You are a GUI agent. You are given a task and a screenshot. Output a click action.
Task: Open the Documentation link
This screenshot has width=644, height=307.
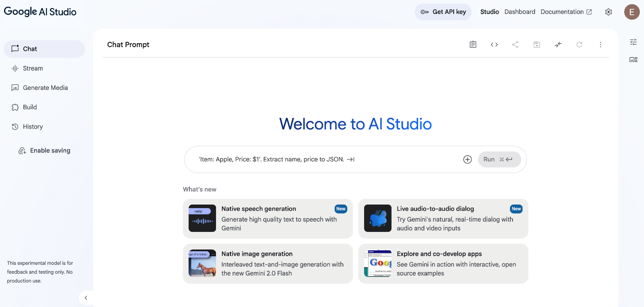click(x=566, y=12)
